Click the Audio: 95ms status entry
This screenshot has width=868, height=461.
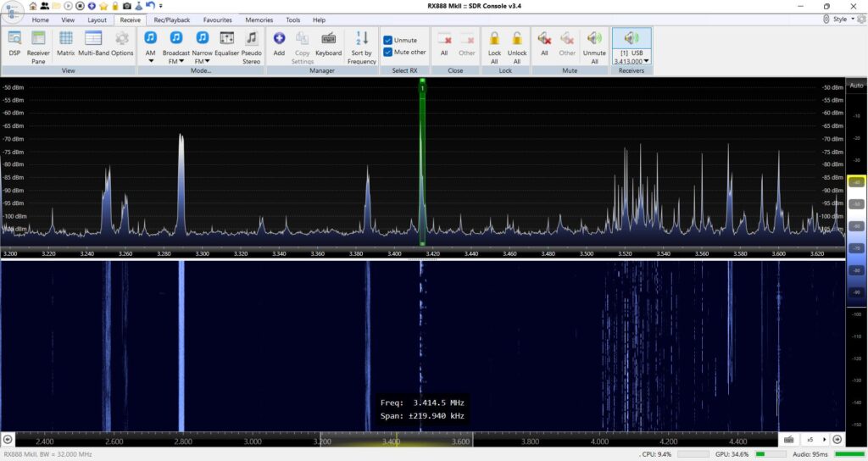(x=810, y=454)
